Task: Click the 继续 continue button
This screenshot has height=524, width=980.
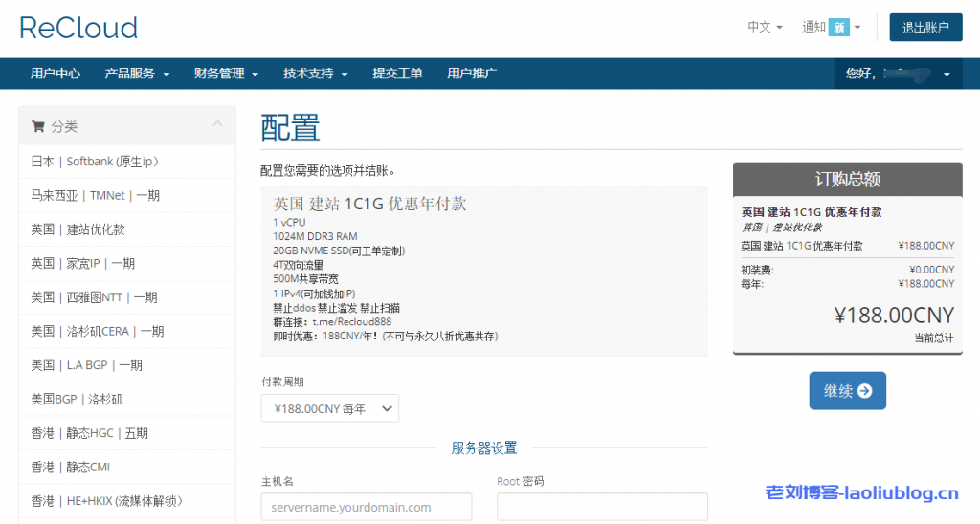Action: [848, 391]
